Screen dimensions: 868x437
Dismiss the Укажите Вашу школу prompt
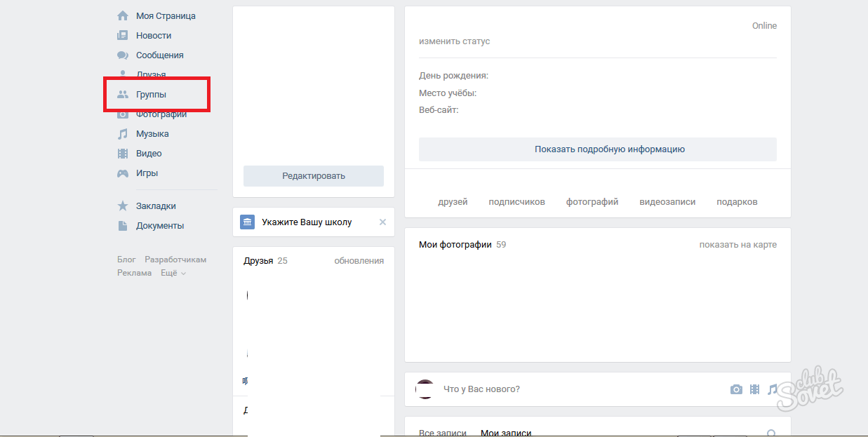click(382, 222)
